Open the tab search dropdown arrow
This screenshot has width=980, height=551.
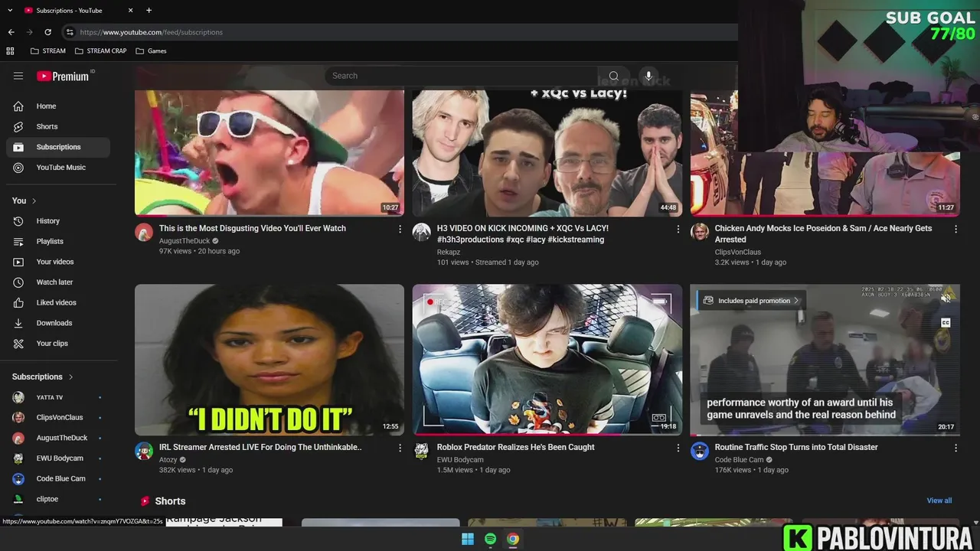[x=10, y=11]
